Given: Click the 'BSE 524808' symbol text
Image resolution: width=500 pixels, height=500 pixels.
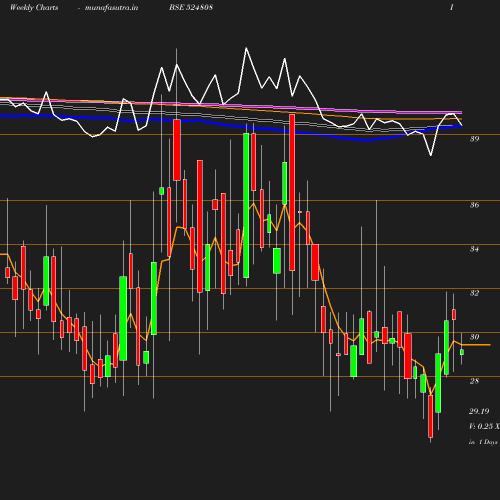Looking at the screenshot, I should coord(191,8).
